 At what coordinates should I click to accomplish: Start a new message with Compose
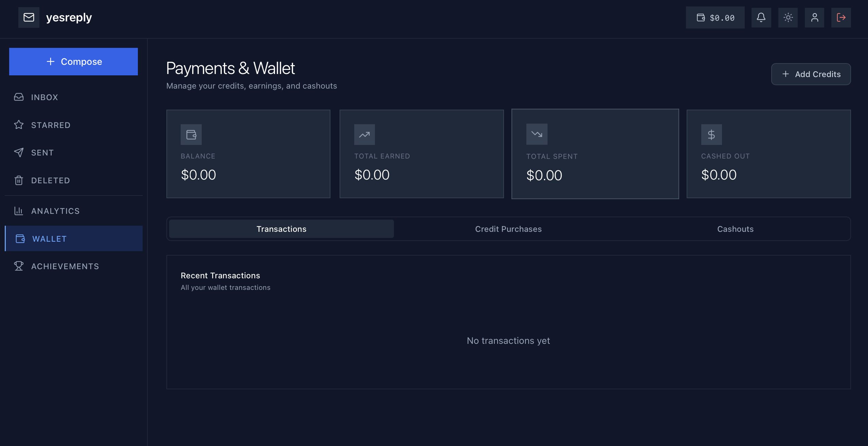click(73, 61)
